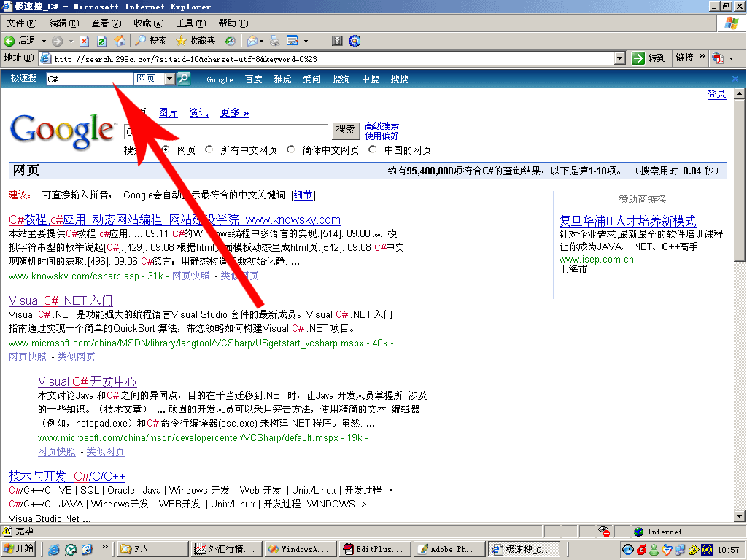Open the address bar dropdown arrow
This screenshot has height=560, width=747.
pos(619,58)
